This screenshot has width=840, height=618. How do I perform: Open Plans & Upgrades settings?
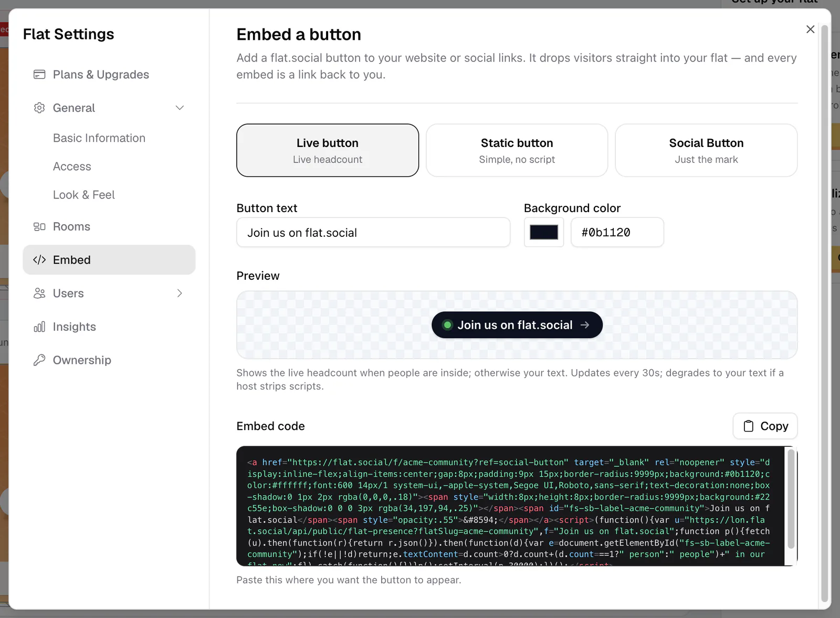pyautogui.click(x=109, y=75)
